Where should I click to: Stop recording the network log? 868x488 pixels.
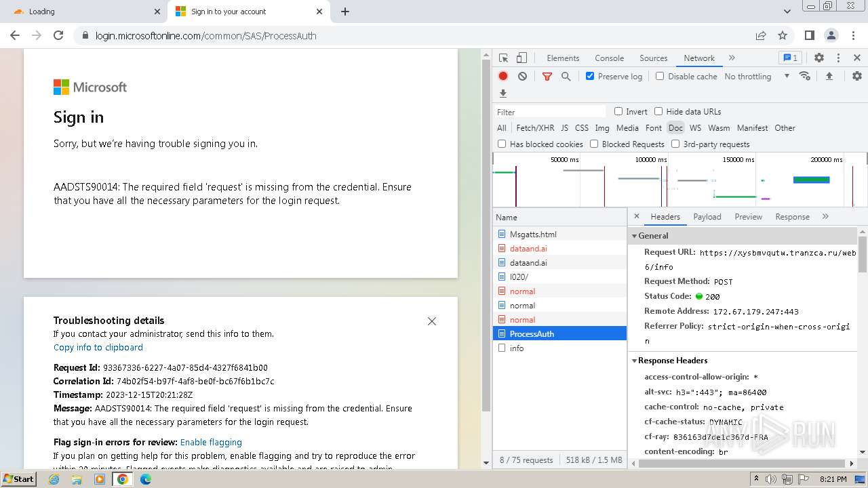tap(503, 77)
